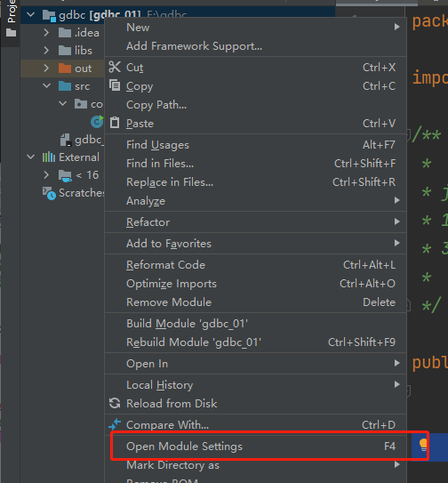This screenshot has width=448, height=483.
Task: Collapse the External Libraries node
Action: (30, 157)
